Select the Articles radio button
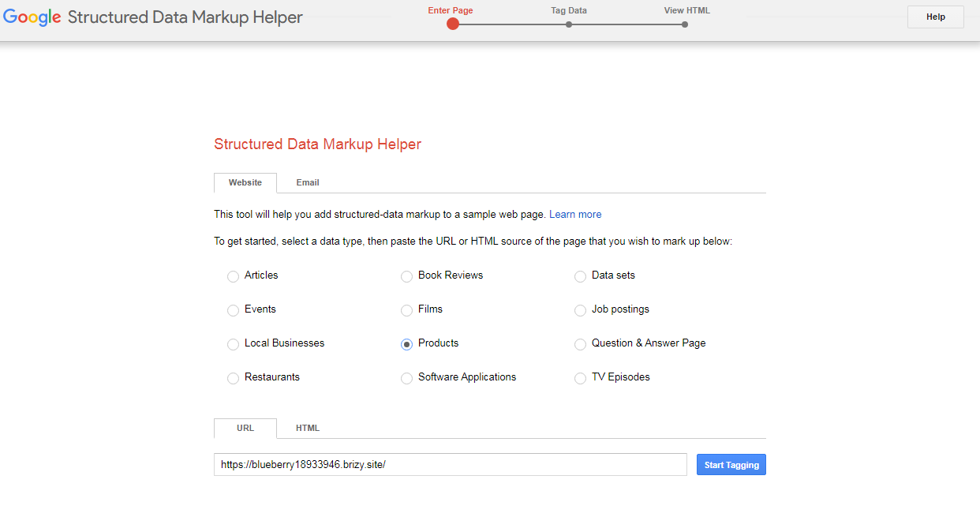This screenshot has width=980, height=517. coord(233,276)
